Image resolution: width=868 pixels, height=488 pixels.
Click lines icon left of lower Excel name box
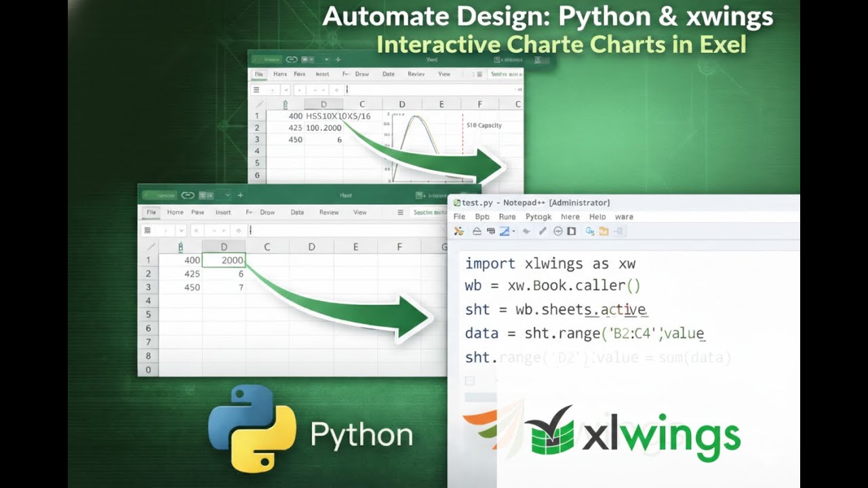(x=147, y=230)
